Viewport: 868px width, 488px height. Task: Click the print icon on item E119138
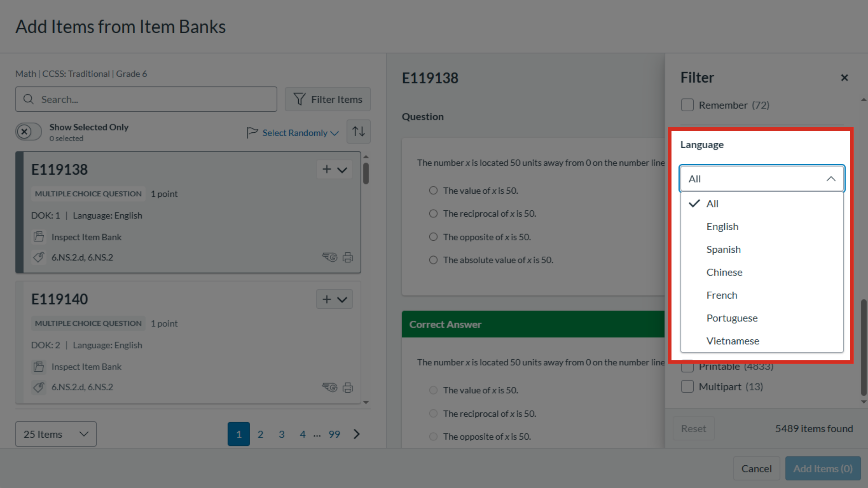tap(348, 257)
